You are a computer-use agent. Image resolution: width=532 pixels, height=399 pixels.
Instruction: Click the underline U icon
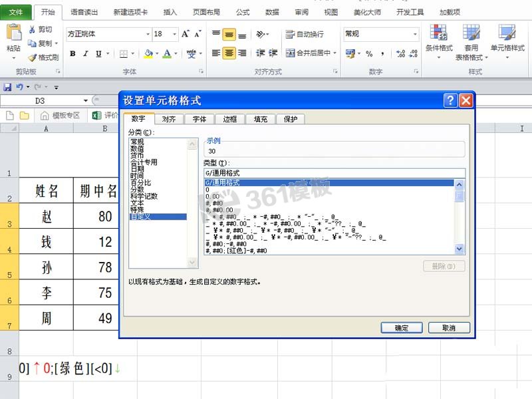(x=98, y=52)
